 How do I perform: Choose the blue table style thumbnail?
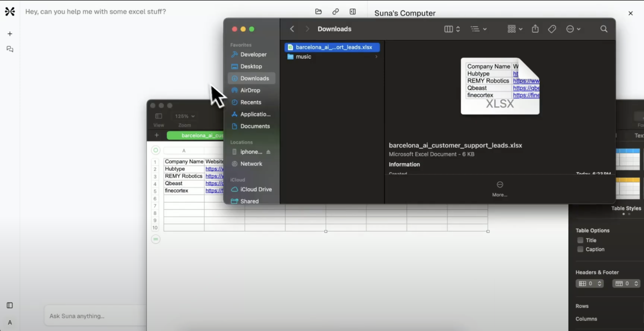[628, 159]
